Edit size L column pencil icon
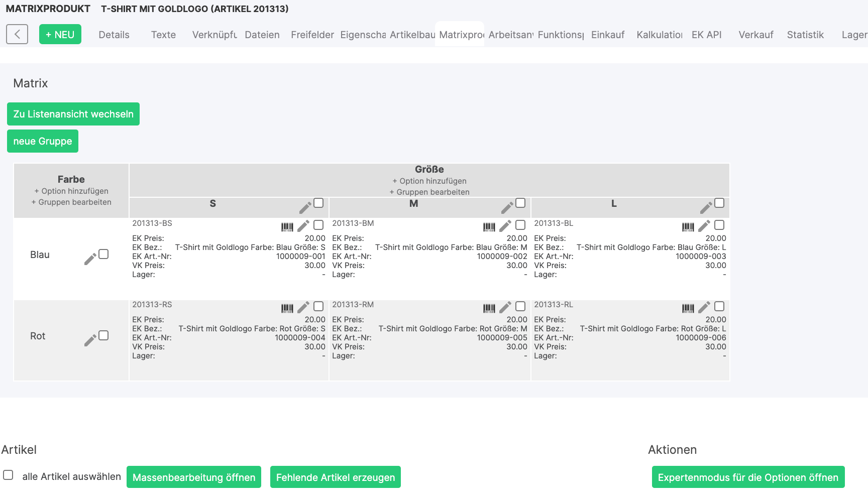The image size is (868, 501). tap(706, 207)
